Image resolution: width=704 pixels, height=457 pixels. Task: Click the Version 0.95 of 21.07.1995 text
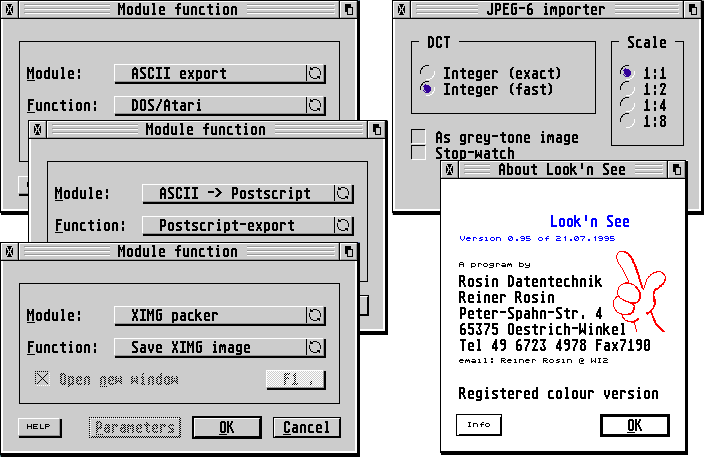coord(537,238)
